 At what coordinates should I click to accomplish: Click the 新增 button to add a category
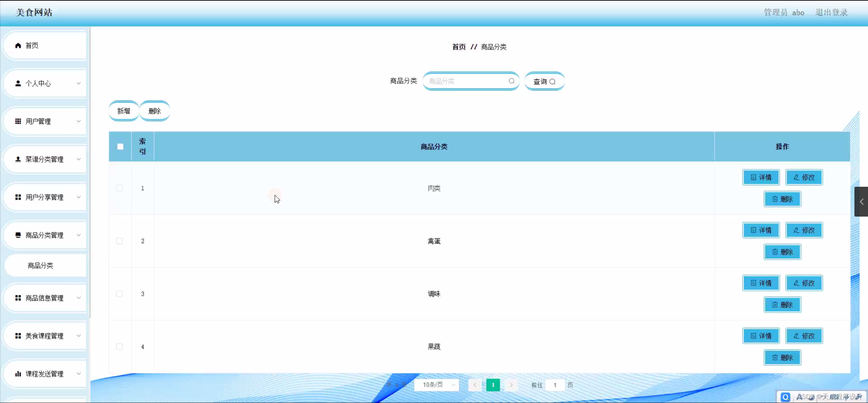(x=124, y=110)
